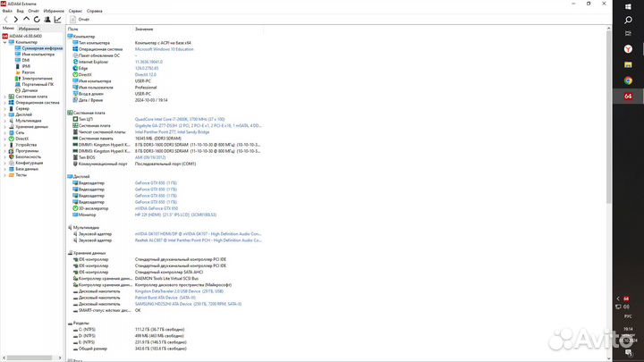Click the Тесты icon in the tree

point(12,175)
